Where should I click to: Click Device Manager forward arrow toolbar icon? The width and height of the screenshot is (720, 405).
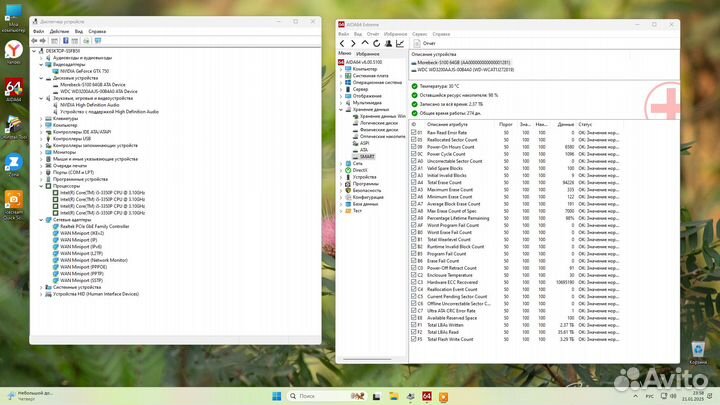point(43,41)
